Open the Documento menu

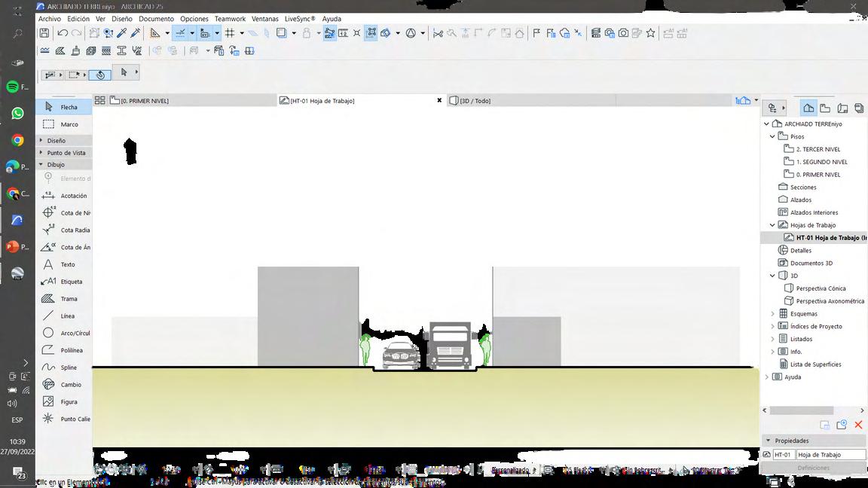coord(156,19)
